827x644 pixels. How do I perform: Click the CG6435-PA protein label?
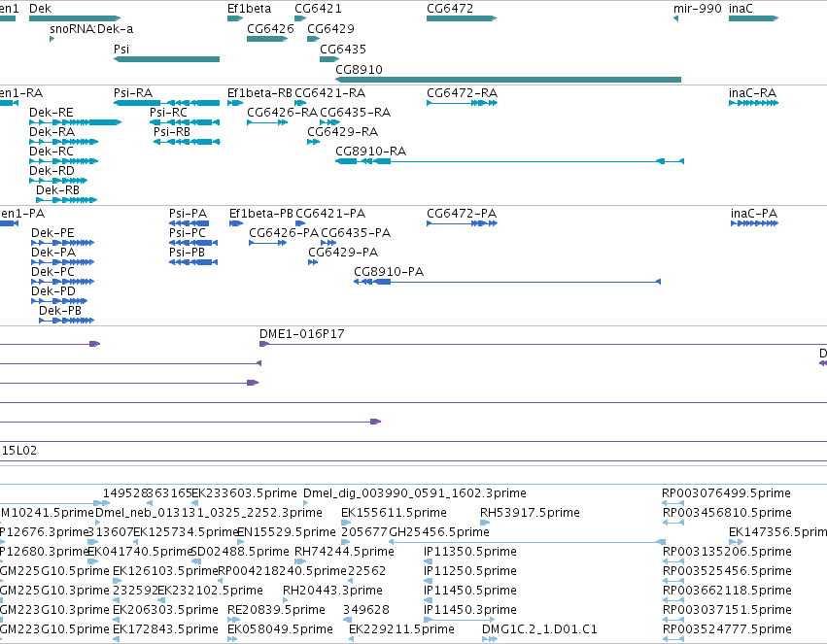[x=356, y=233]
